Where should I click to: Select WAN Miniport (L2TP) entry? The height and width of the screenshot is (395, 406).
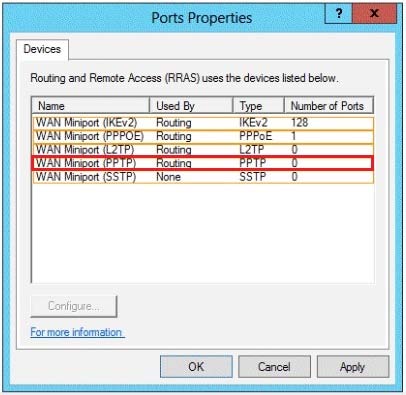pyautogui.click(x=203, y=150)
